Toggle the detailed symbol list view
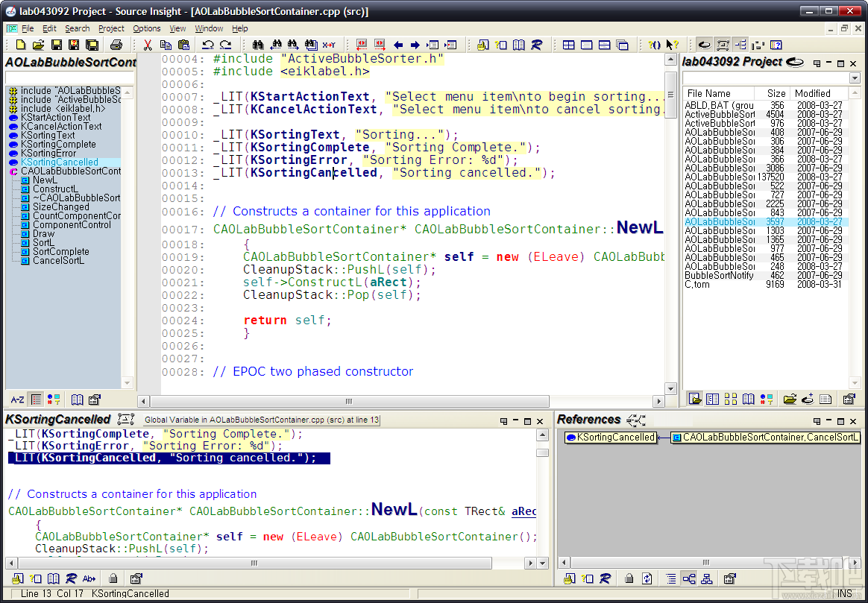 (x=35, y=399)
